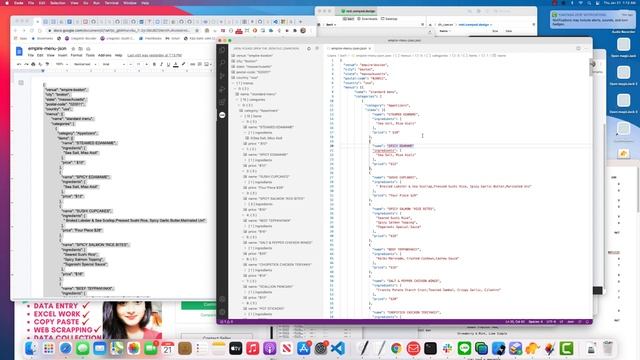Open the Accounts icon at activity bar bottom
The height and width of the screenshot is (360, 640).
click(x=222, y=299)
